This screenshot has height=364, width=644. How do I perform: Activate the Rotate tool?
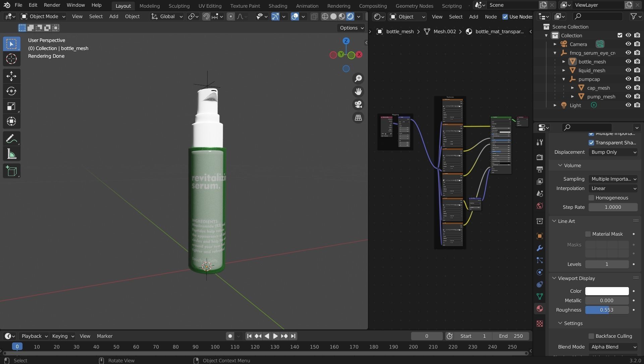11,91
